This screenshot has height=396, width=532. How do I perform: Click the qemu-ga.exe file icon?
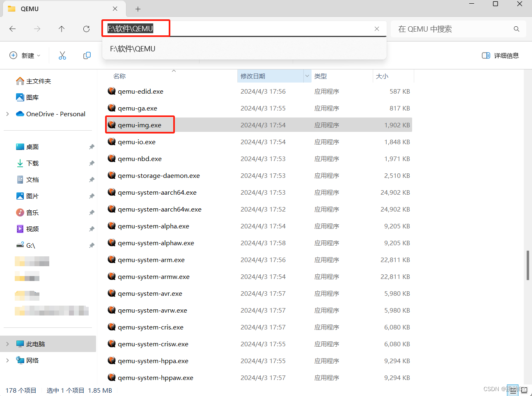(x=112, y=108)
